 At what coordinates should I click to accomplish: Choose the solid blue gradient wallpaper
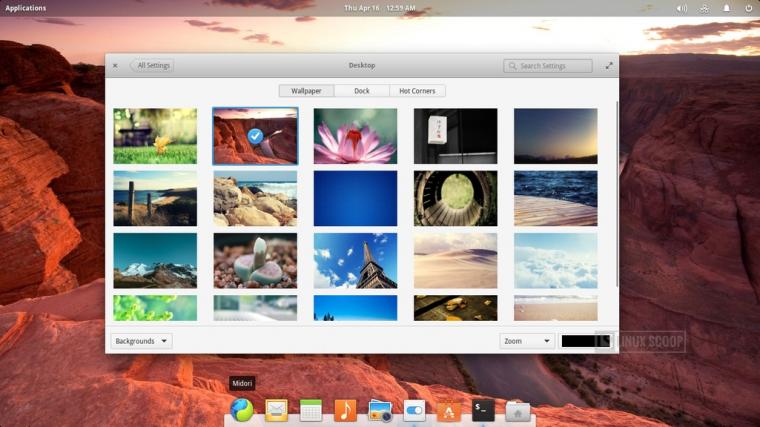[x=355, y=198]
